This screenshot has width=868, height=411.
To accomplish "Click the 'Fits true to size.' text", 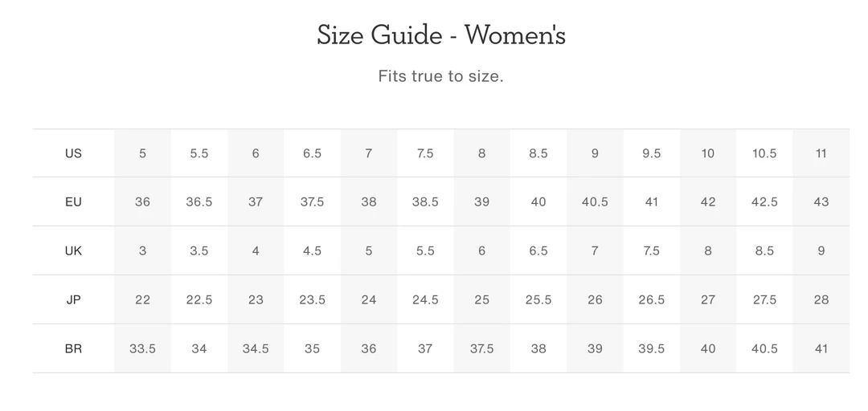I will click(440, 77).
